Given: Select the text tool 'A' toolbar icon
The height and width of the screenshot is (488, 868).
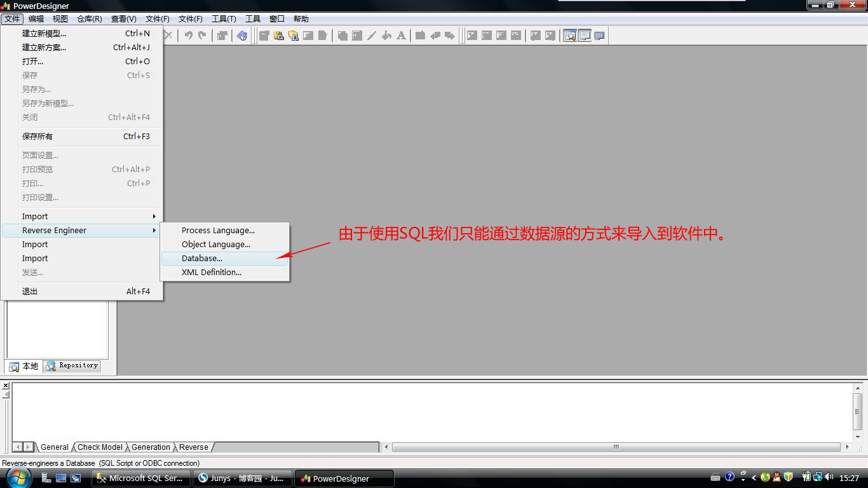Looking at the screenshot, I should 401,36.
